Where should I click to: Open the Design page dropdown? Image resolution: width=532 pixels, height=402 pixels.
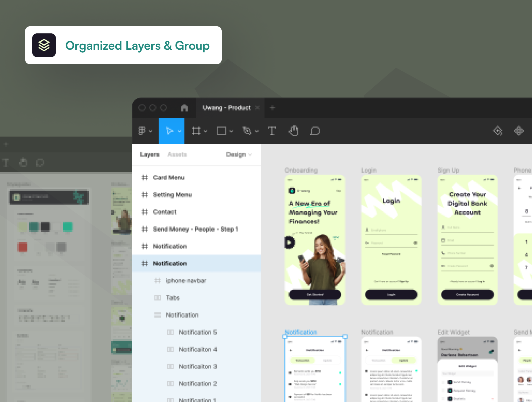click(239, 155)
